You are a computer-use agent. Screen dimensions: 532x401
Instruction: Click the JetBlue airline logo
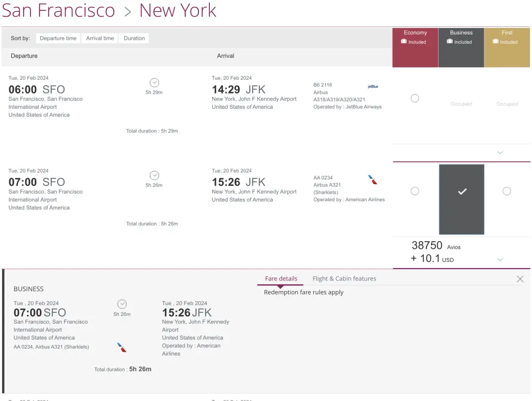[373, 87]
